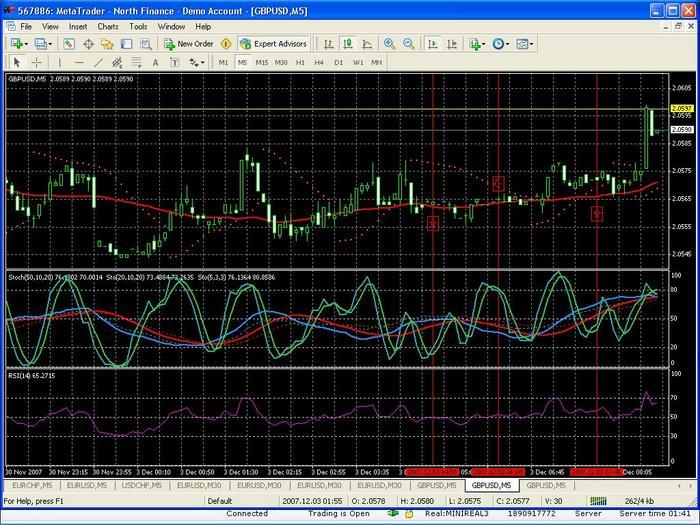Toggle Bar Chart display mode
The width and height of the screenshot is (700, 525).
329,44
